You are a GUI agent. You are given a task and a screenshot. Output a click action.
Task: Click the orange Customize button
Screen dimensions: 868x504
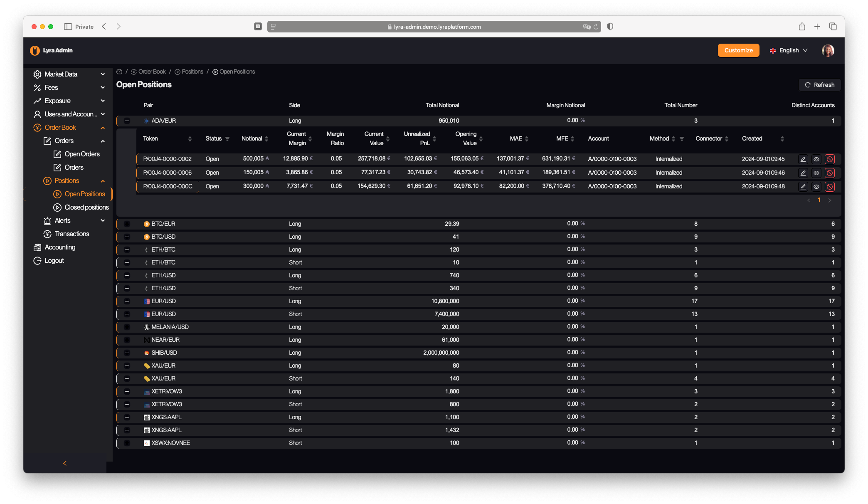(x=738, y=50)
